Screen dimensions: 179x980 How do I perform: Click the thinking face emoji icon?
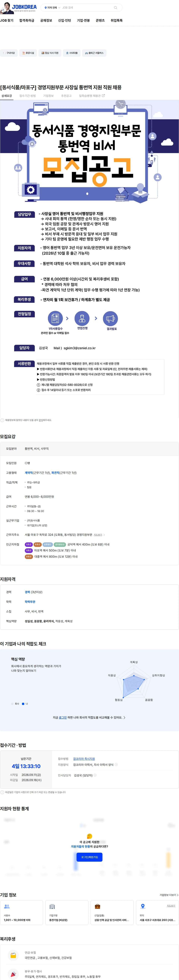click(x=89, y=836)
